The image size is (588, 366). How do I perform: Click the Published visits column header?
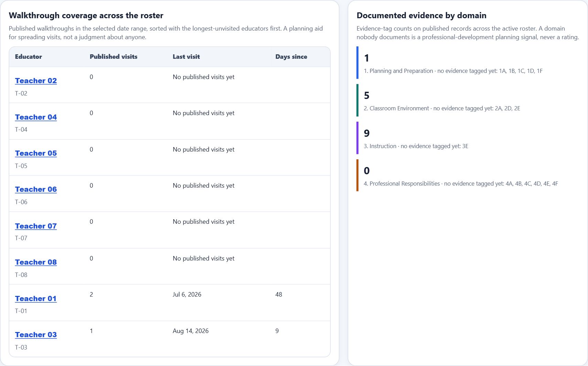[x=113, y=57]
